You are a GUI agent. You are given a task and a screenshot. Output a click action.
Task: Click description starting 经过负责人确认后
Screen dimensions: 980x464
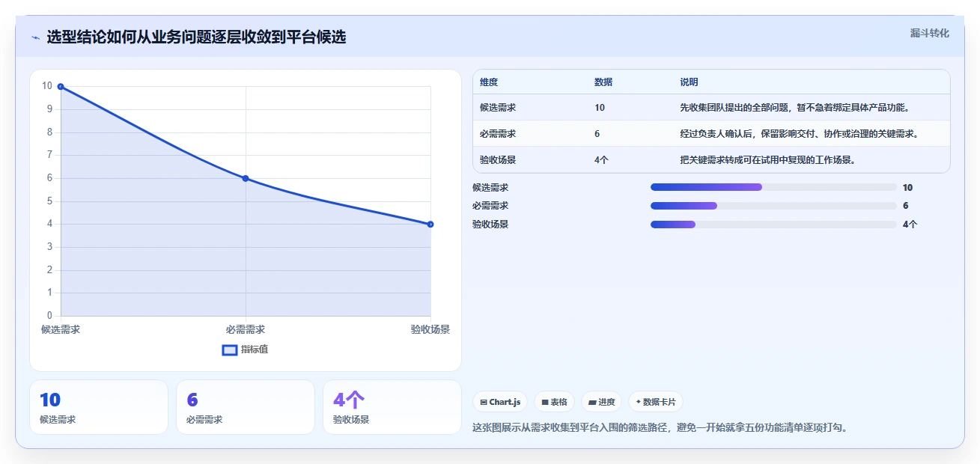coord(799,134)
